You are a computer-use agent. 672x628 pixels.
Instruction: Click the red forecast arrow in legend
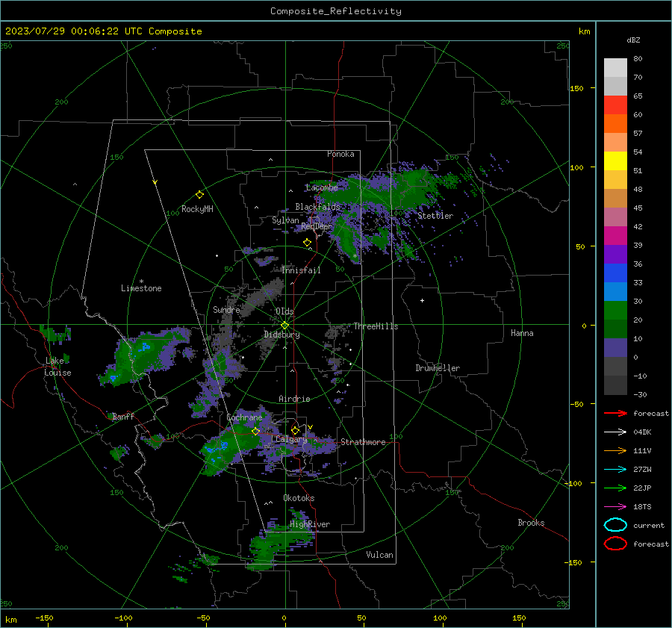coord(615,413)
